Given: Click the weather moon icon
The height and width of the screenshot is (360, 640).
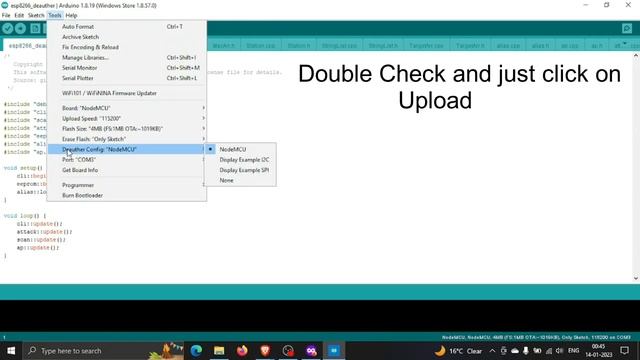Looking at the screenshot, I should tap(440, 351).
